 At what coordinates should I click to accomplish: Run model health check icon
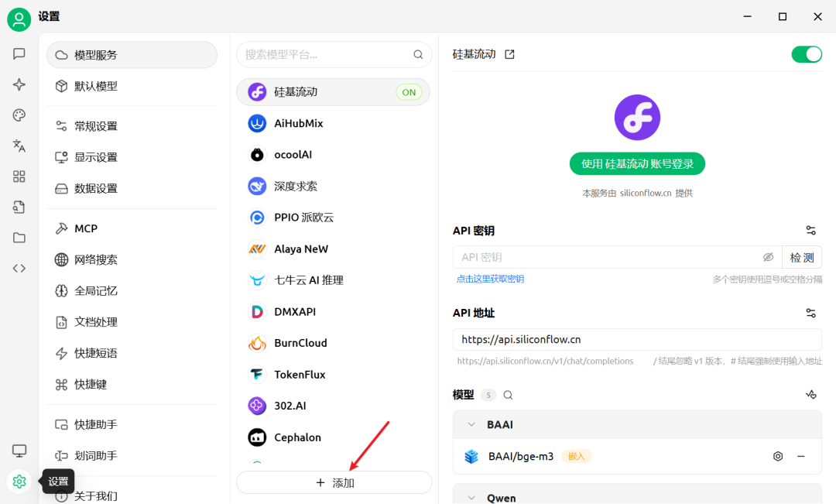pyautogui.click(x=811, y=395)
